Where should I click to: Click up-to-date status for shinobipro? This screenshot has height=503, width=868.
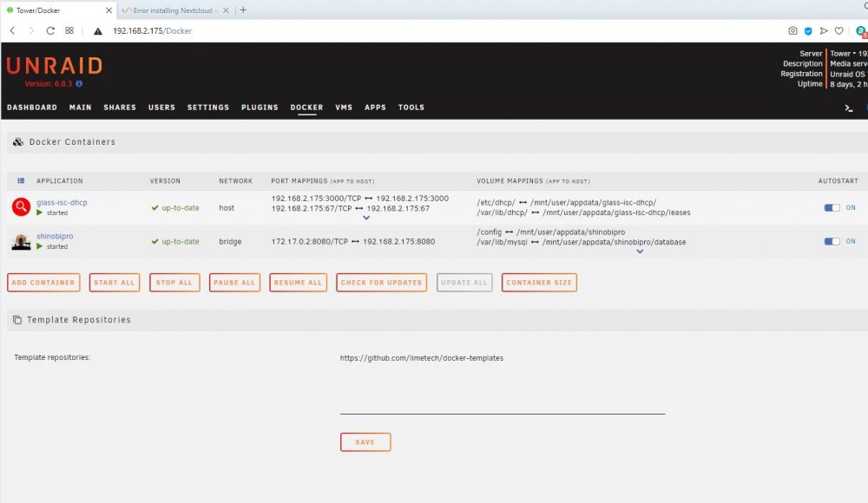(175, 242)
